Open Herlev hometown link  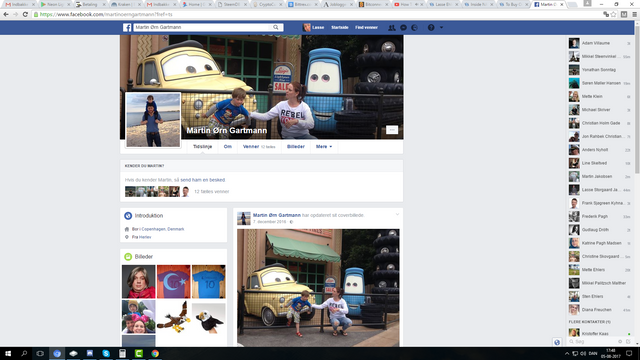tap(145, 237)
